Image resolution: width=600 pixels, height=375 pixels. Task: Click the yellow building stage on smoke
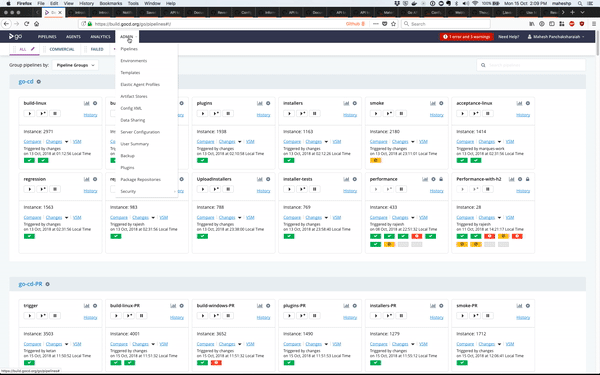point(375,160)
